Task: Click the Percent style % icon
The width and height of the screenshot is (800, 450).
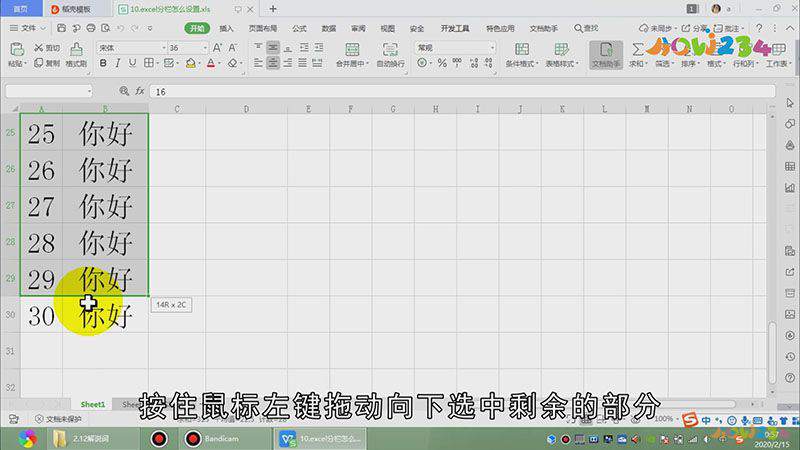Action: click(442, 63)
